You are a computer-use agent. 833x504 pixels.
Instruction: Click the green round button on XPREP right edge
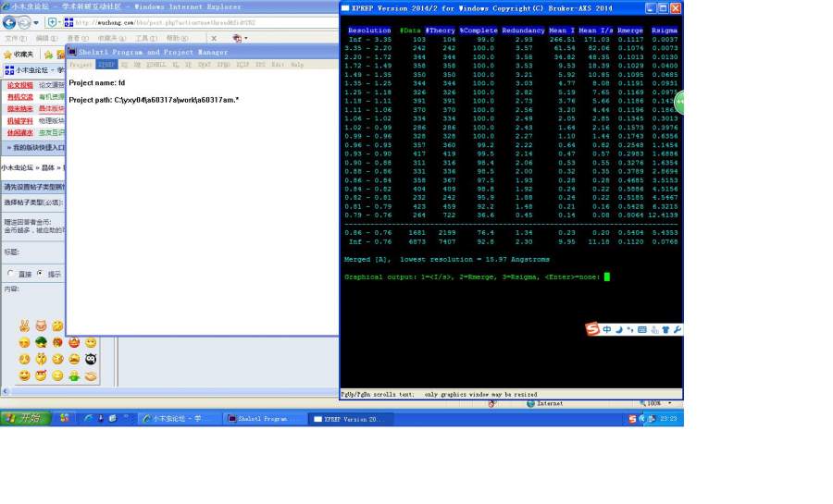click(x=679, y=102)
